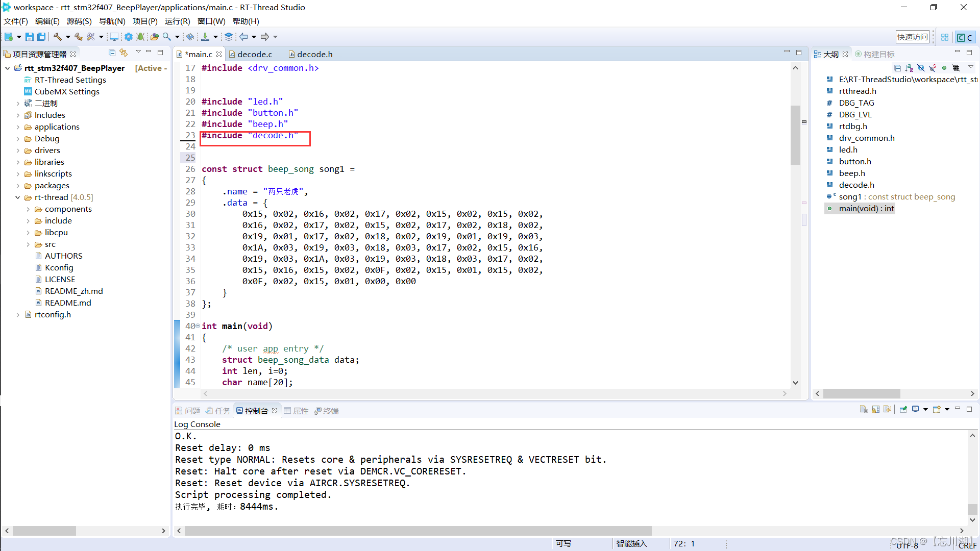Open the back navigation dropdown arrow
Viewport: 980px width, 551px height.
(x=254, y=36)
